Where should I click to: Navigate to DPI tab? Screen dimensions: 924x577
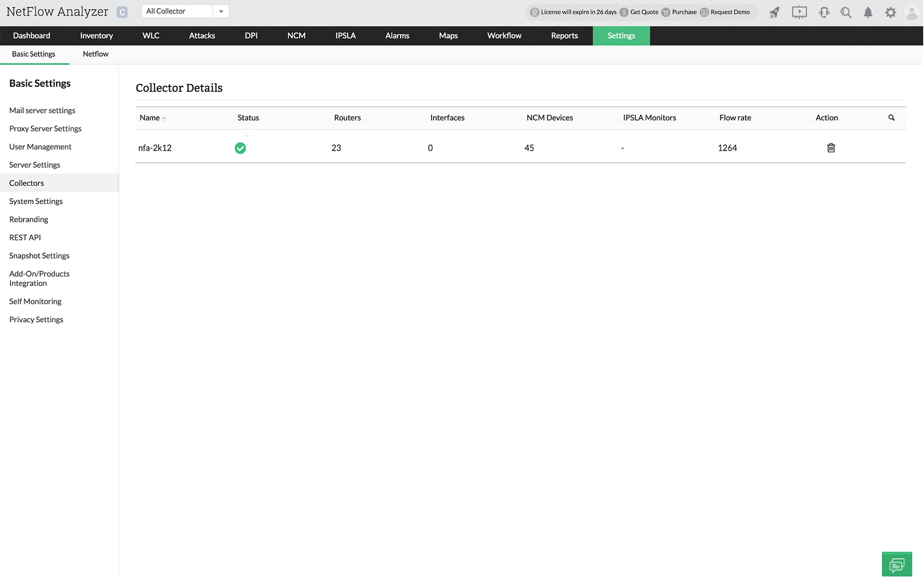point(251,36)
